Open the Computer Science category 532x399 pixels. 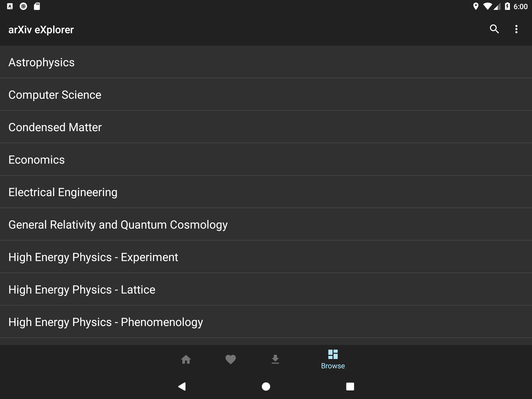click(55, 95)
